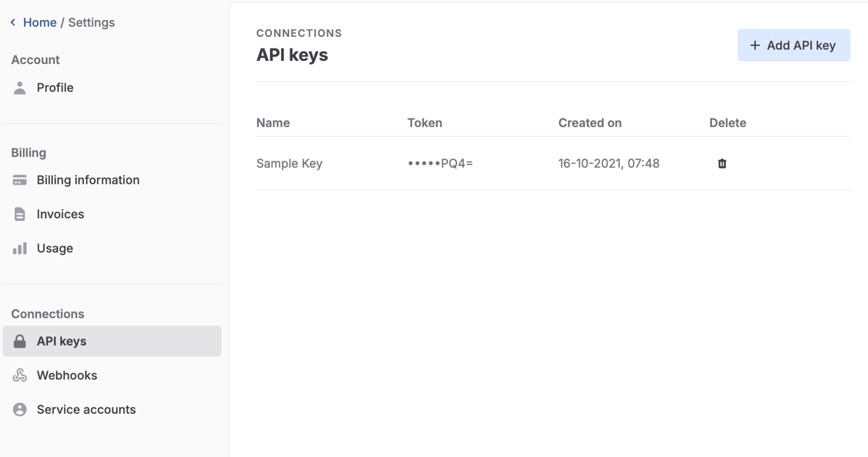This screenshot has width=868, height=457.
Task: Click the Usage bar chart icon
Action: tap(20, 249)
